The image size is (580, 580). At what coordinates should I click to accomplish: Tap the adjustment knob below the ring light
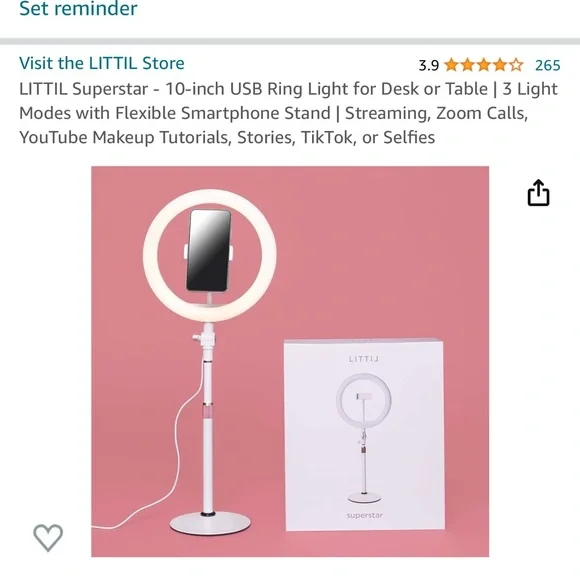(x=196, y=337)
